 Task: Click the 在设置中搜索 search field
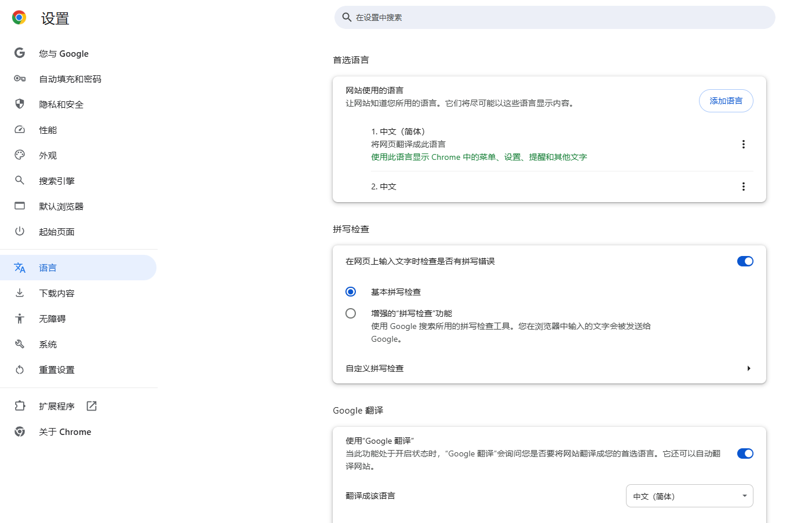click(555, 17)
